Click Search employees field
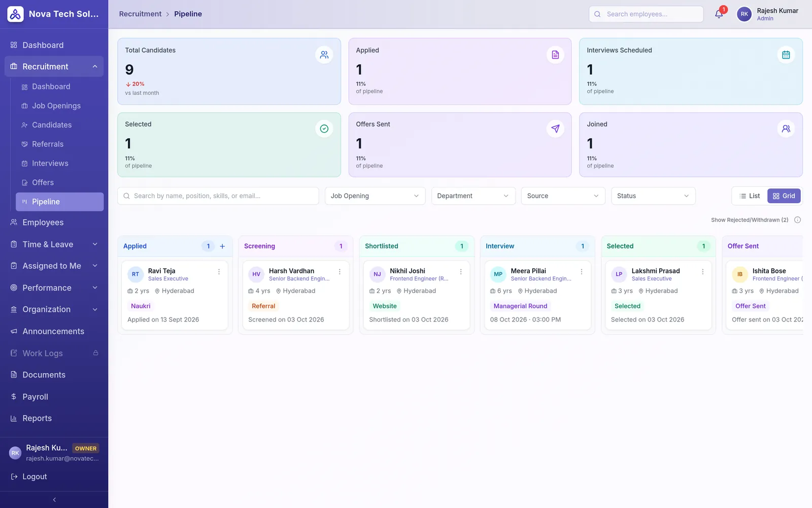812x508 pixels. click(x=646, y=14)
